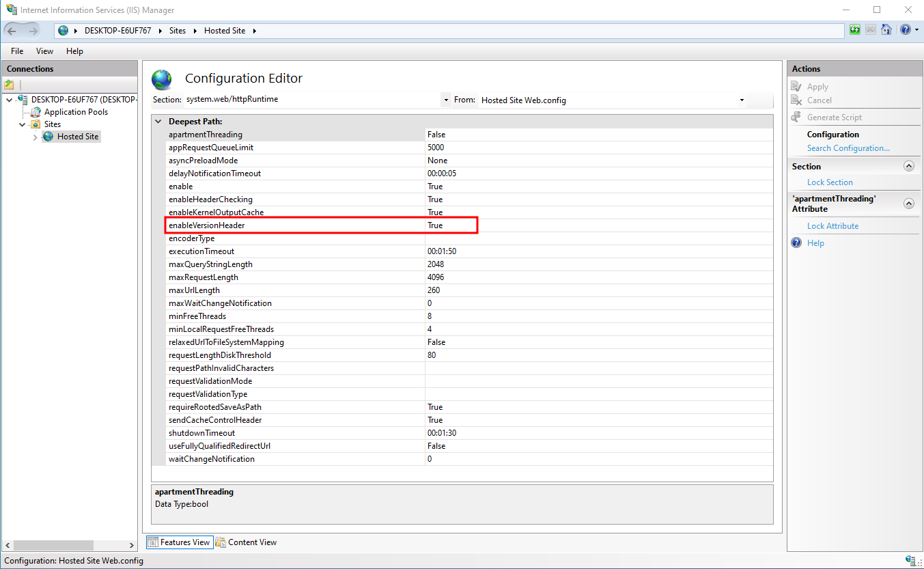The width and height of the screenshot is (924, 569).
Task: Click the Create Connection folder icon under Connections
Action: coord(10,84)
